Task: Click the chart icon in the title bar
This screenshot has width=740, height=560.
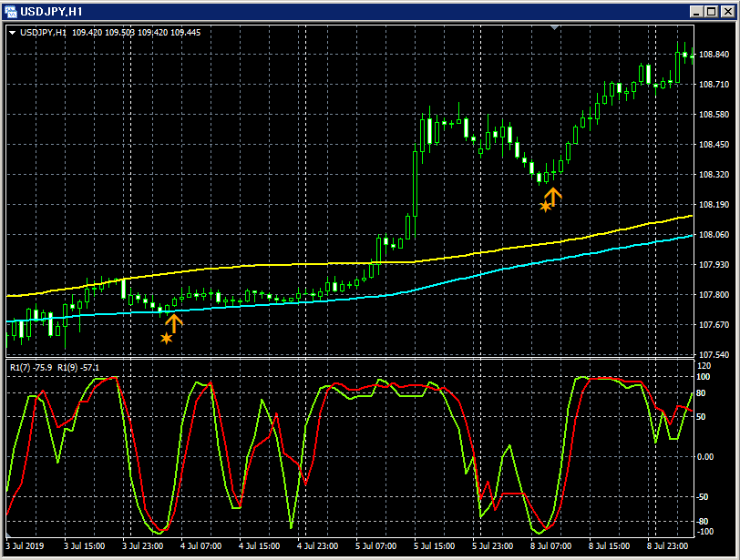Action: tap(11, 13)
